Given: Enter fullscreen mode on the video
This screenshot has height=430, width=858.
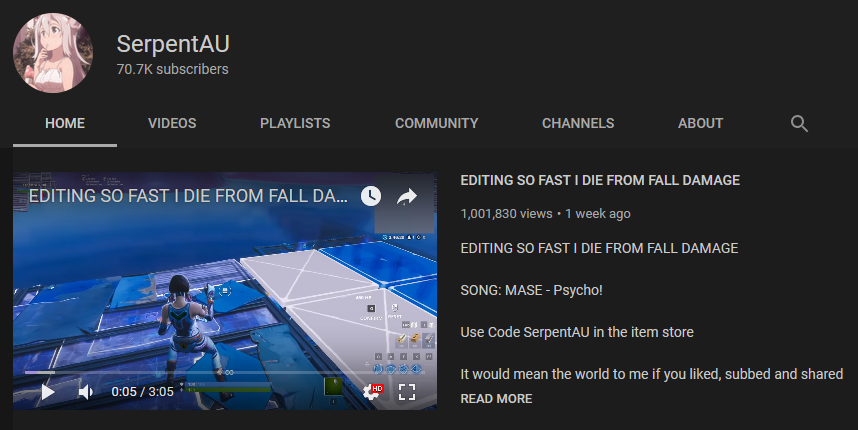Looking at the screenshot, I should tap(407, 392).
